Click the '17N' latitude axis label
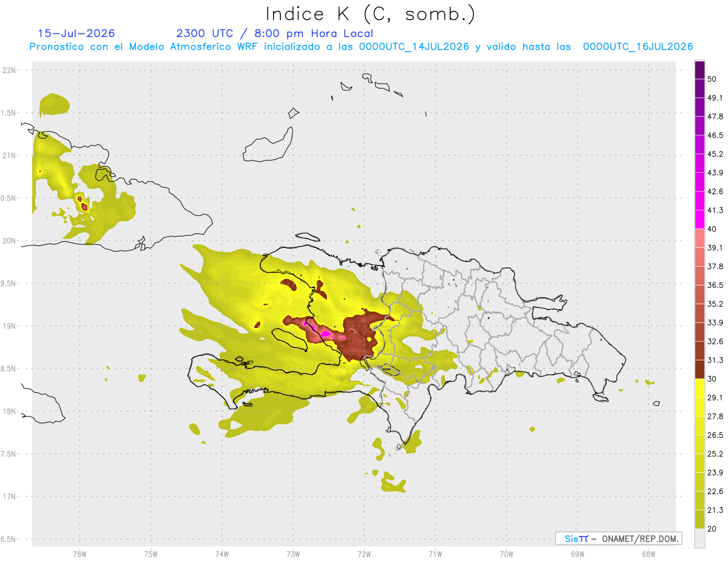 (x=10, y=497)
